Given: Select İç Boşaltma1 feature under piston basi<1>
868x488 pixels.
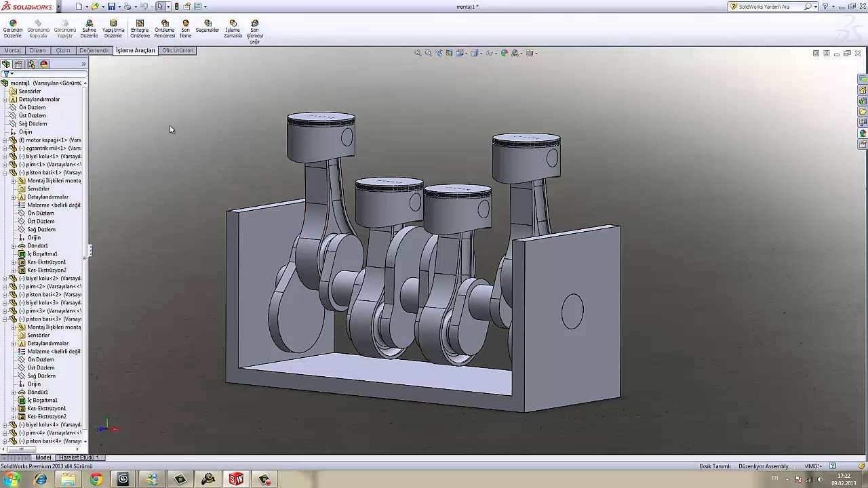Looking at the screenshot, I should (42, 254).
